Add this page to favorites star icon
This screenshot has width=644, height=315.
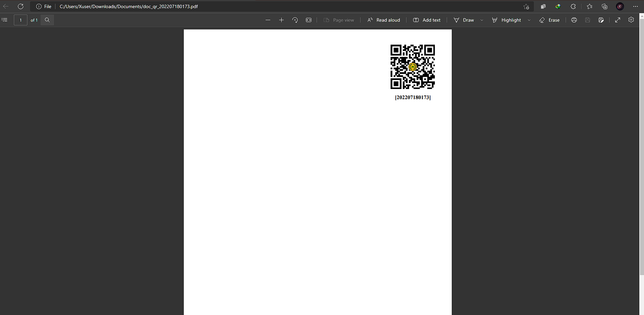[x=526, y=6]
